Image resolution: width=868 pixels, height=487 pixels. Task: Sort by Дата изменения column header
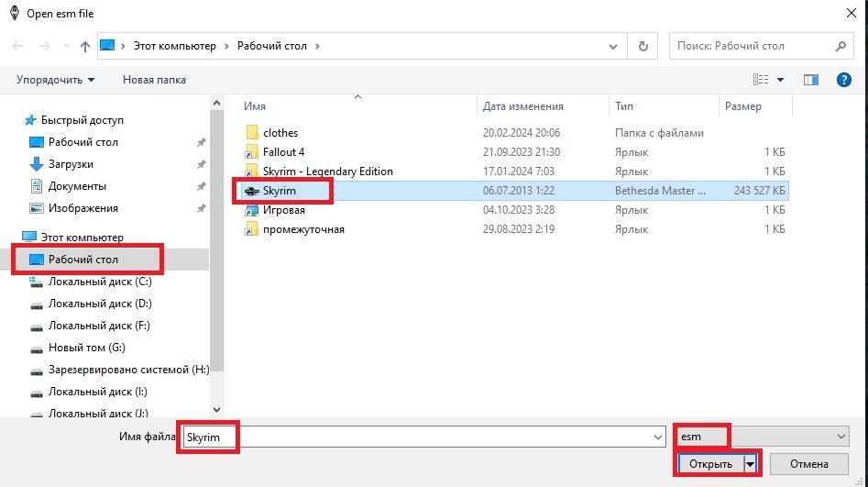pos(522,106)
